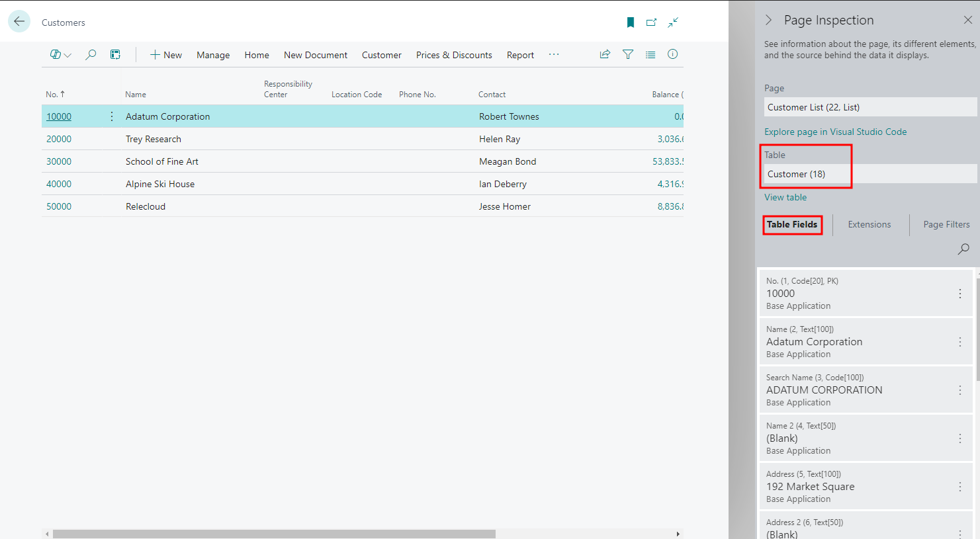Viewport: 980px width, 539px height.
Task: Click the Name column header
Action: (136, 95)
